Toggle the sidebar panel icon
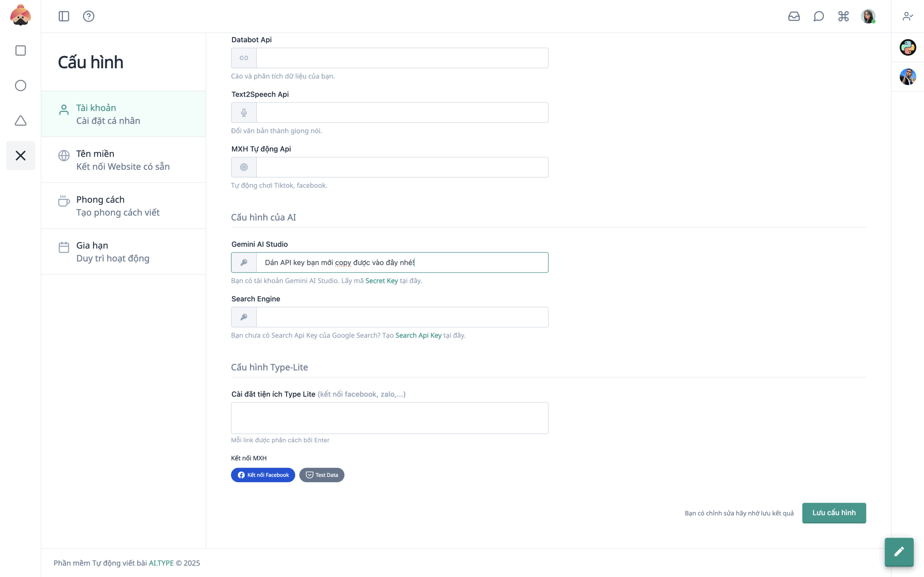This screenshot has width=924, height=577. pos(64,16)
